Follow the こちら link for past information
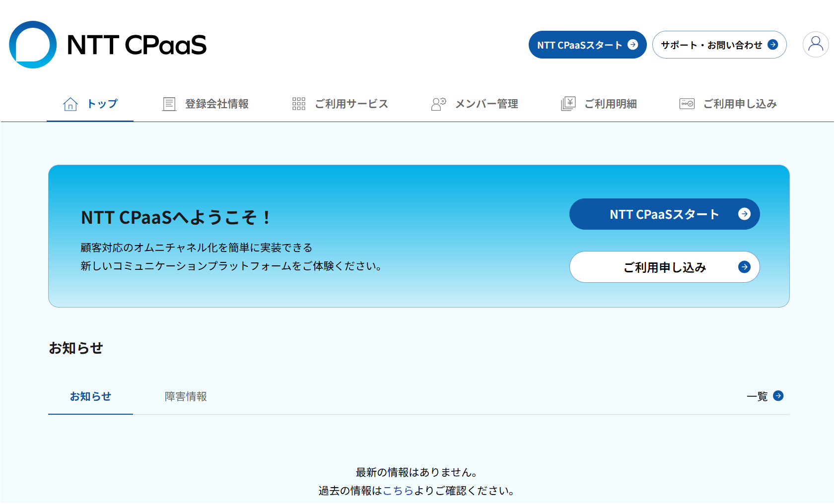This screenshot has width=835, height=504. [398, 491]
